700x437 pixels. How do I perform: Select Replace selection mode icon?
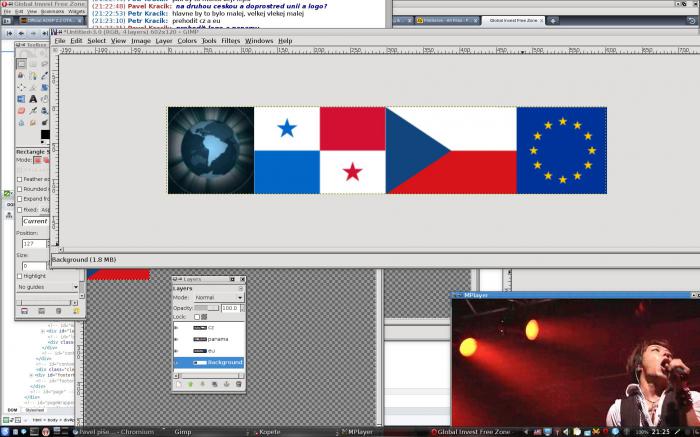[38, 160]
